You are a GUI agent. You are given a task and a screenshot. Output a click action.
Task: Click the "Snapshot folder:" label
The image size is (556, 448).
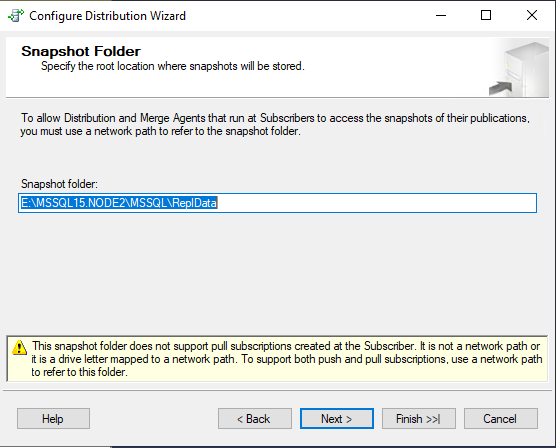pyautogui.click(x=59, y=184)
